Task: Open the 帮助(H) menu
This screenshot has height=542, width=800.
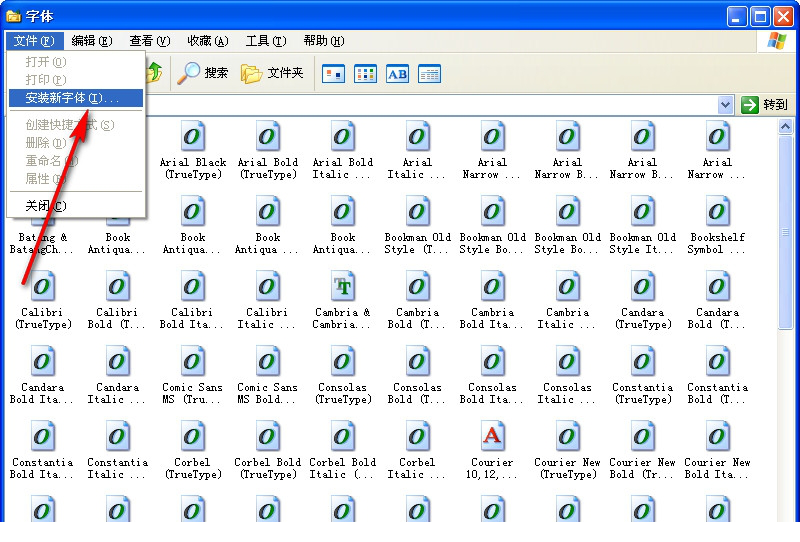Action: tap(324, 41)
